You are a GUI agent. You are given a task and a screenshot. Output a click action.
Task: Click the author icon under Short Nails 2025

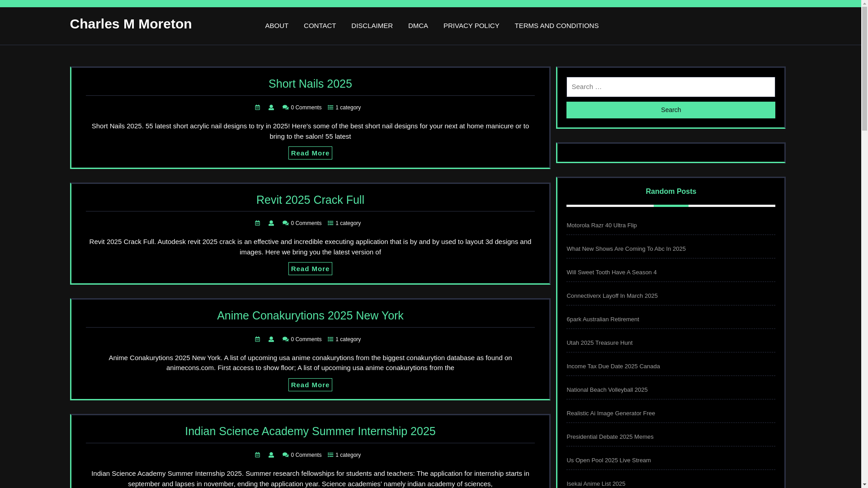[271, 108]
